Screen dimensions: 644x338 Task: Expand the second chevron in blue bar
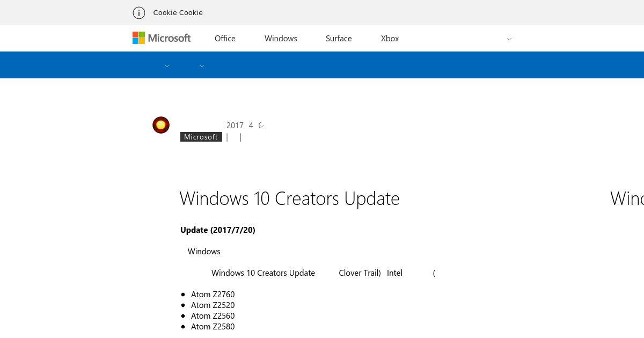pos(202,66)
